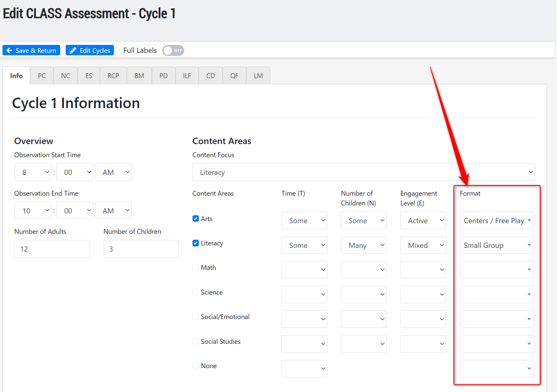Open the Social/Emotional Format dropdown

click(497, 319)
